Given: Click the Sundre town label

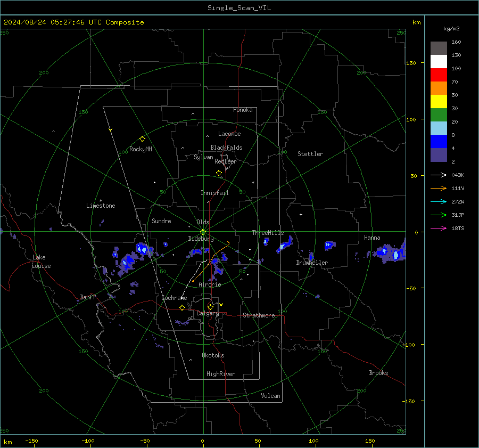Looking at the screenshot, I should 161,221.
